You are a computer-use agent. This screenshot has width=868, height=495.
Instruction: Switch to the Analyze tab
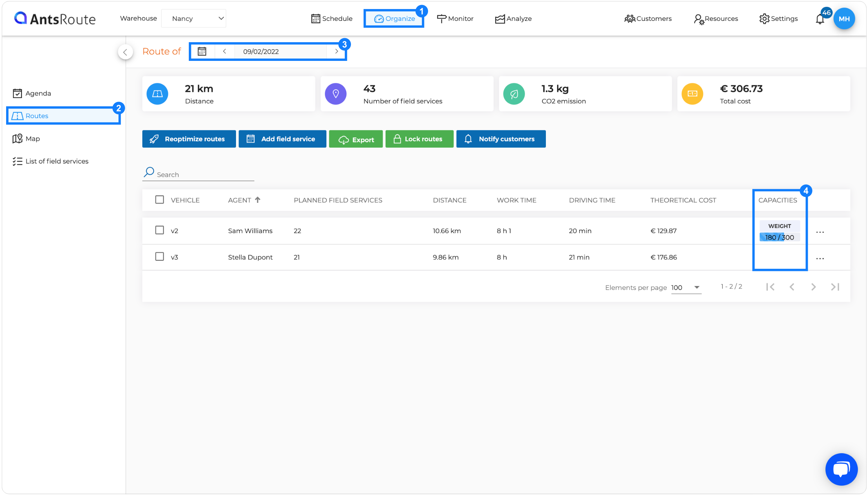point(513,19)
